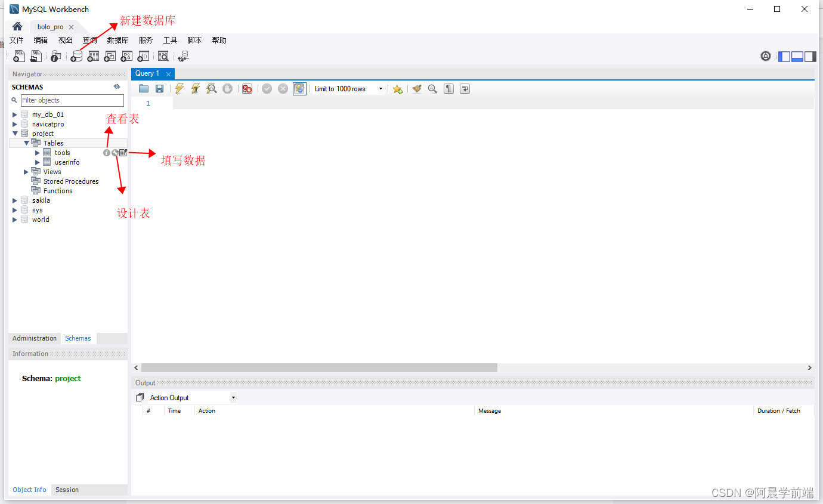Collapse the Tables node
This screenshot has height=504, width=823.
(x=26, y=143)
